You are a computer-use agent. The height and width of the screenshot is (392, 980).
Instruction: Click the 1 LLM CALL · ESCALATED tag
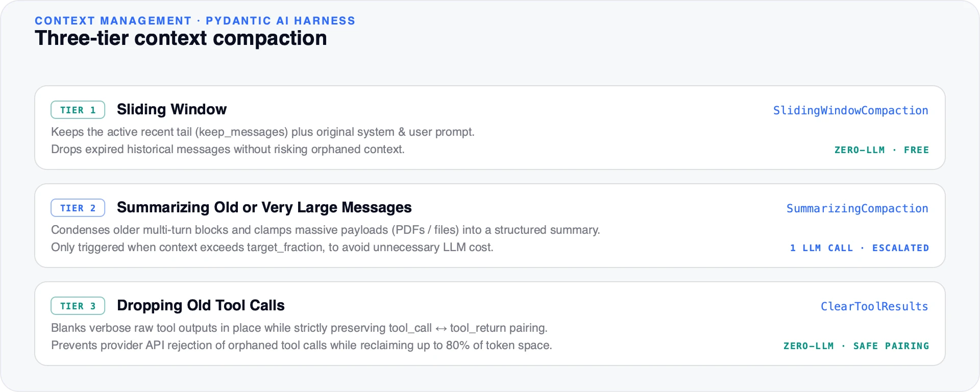click(860, 248)
